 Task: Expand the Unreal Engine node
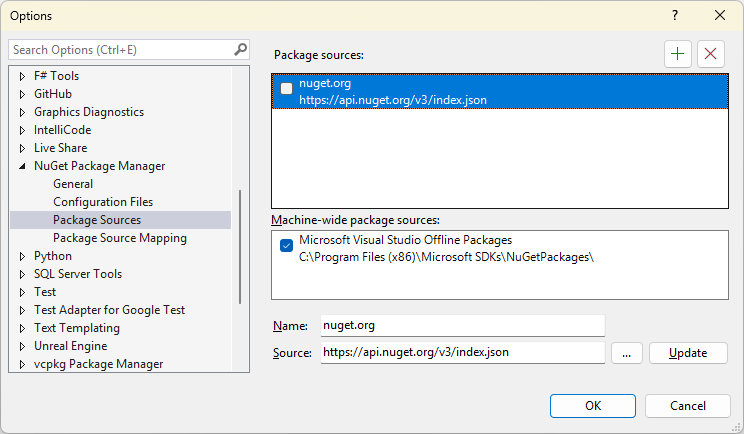click(x=22, y=346)
